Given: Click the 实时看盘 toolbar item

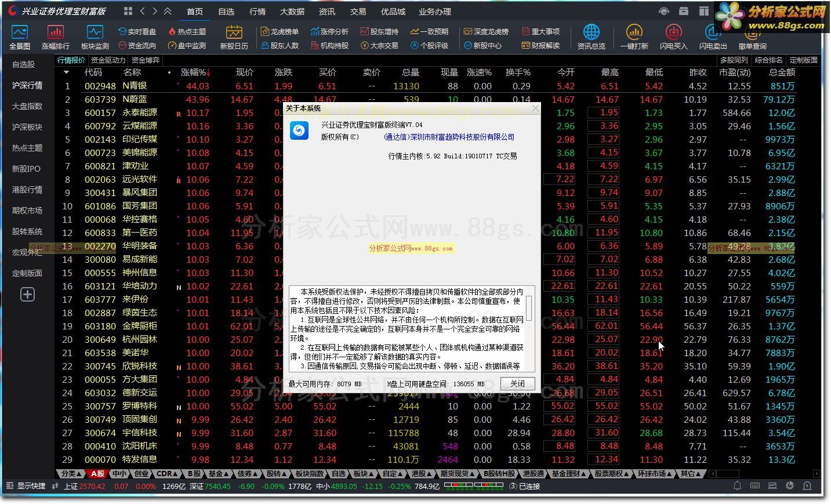Looking at the screenshot, I should 137,31.
